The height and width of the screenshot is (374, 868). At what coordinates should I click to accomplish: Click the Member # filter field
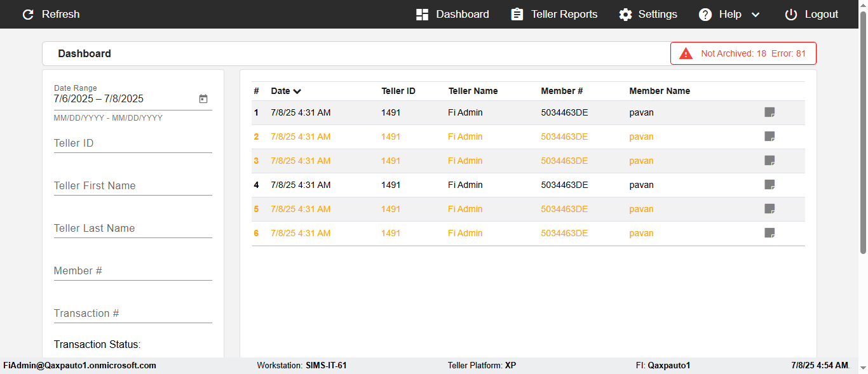pyautogui.click(x=133, y=271)
